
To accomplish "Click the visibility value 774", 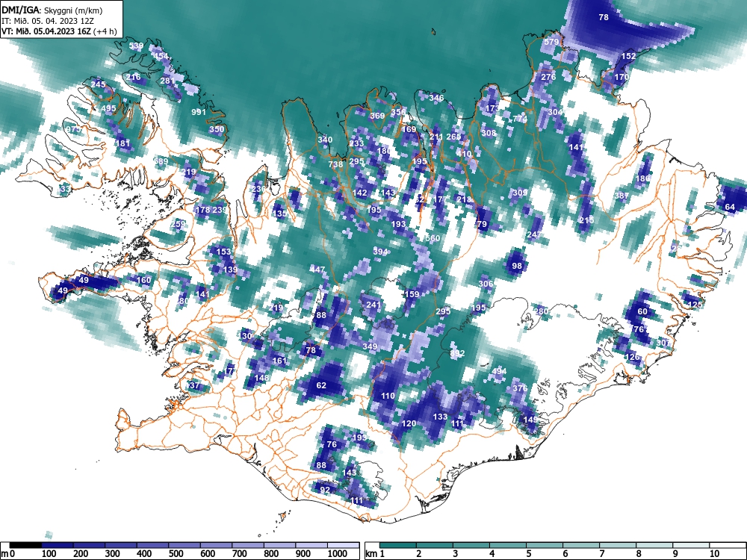I will [x=520, y=119].
